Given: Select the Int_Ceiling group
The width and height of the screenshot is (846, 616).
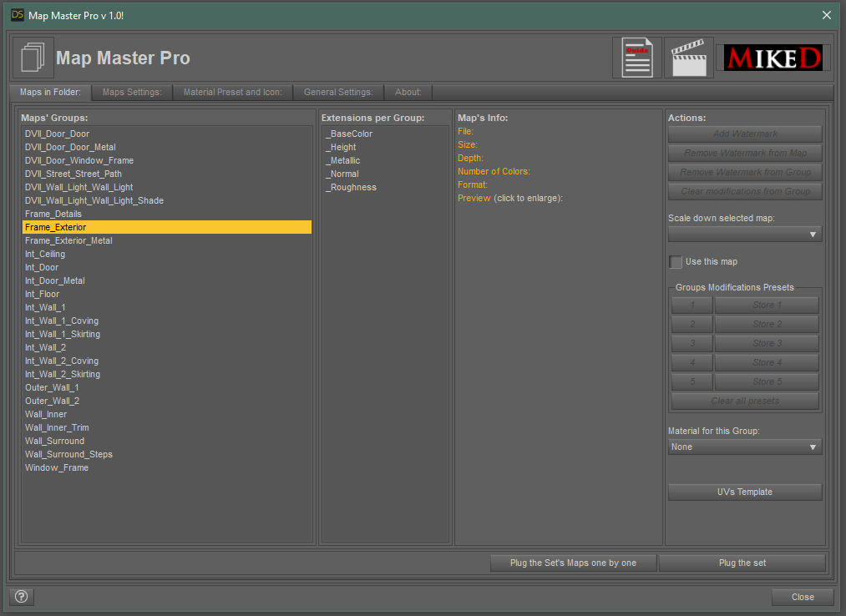Looking at the screenshot, I should click(167, 254).
